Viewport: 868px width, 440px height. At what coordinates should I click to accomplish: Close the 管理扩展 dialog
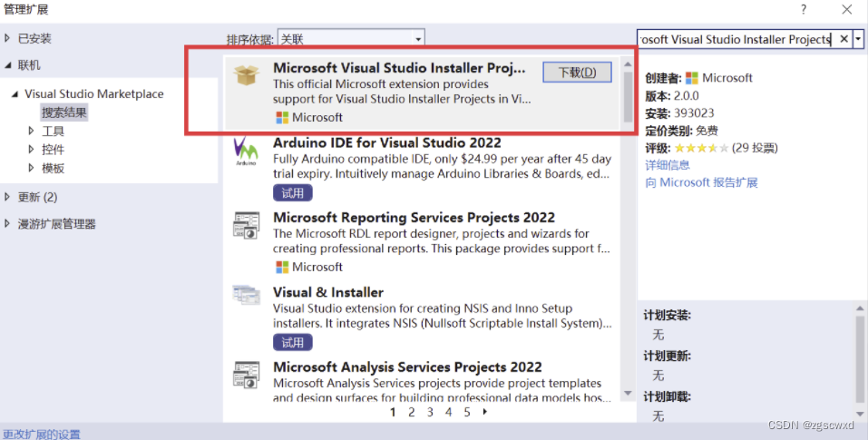point(847,9)
